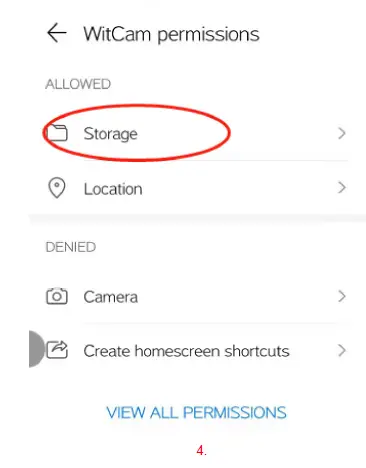Click the DENIED section header
The image size is (366, 468).
coord(71,247)
